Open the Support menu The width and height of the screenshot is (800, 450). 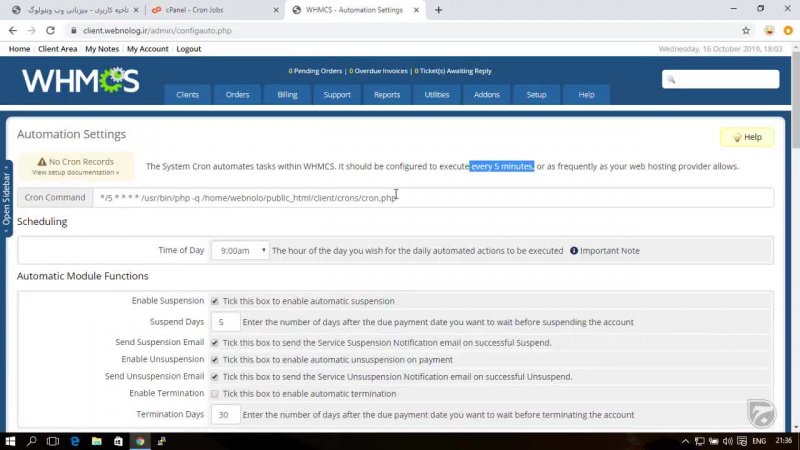point(337,95)
